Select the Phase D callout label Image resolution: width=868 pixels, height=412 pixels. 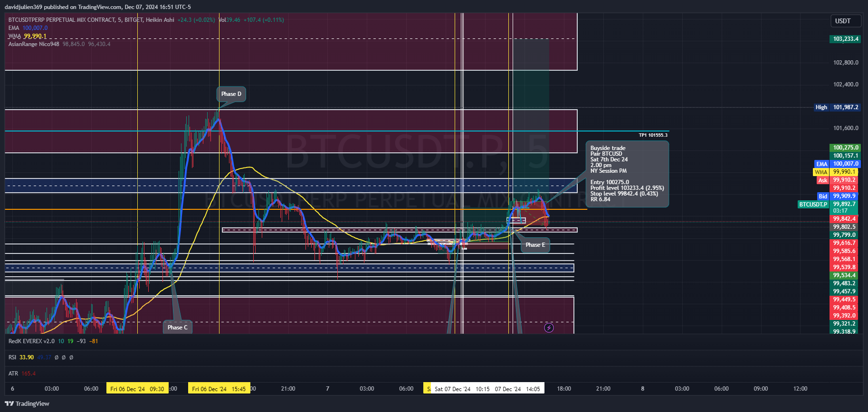[231, 94]
